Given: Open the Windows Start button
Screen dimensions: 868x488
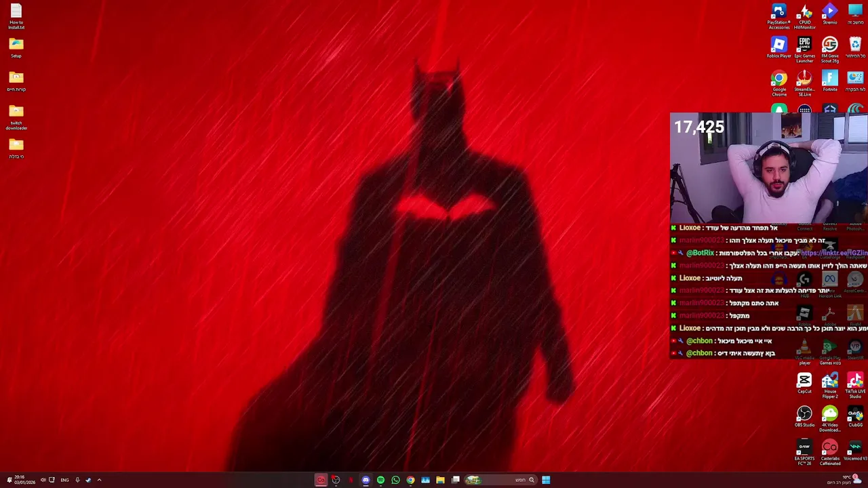Looking at the screenshot, I should click(546, 480).
